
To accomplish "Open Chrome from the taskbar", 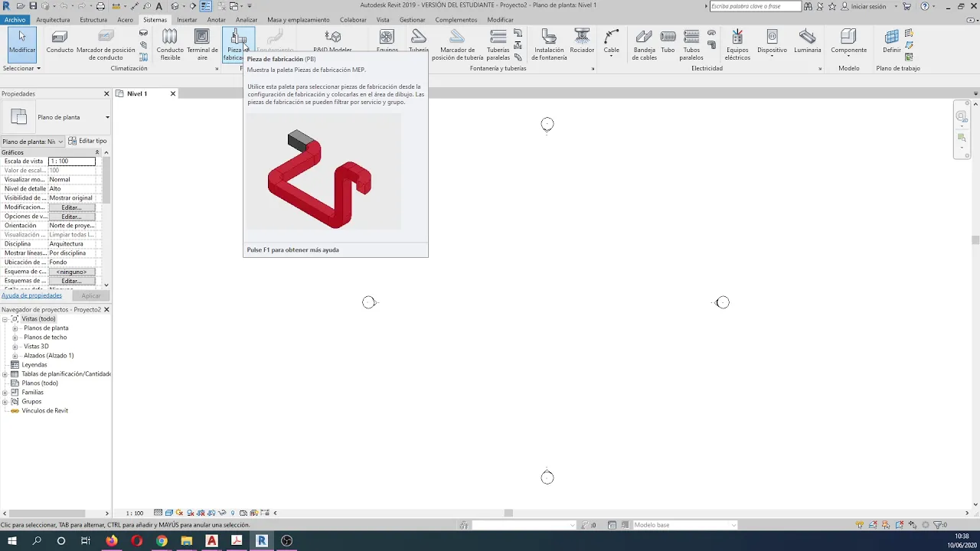I will tap(162, 540).
